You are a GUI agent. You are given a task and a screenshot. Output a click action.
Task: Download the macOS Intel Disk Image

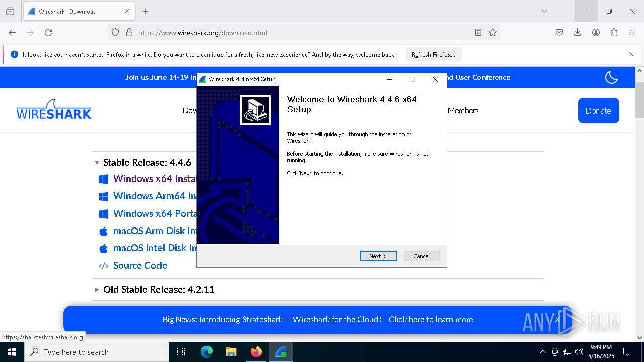(x=154, y=248)
